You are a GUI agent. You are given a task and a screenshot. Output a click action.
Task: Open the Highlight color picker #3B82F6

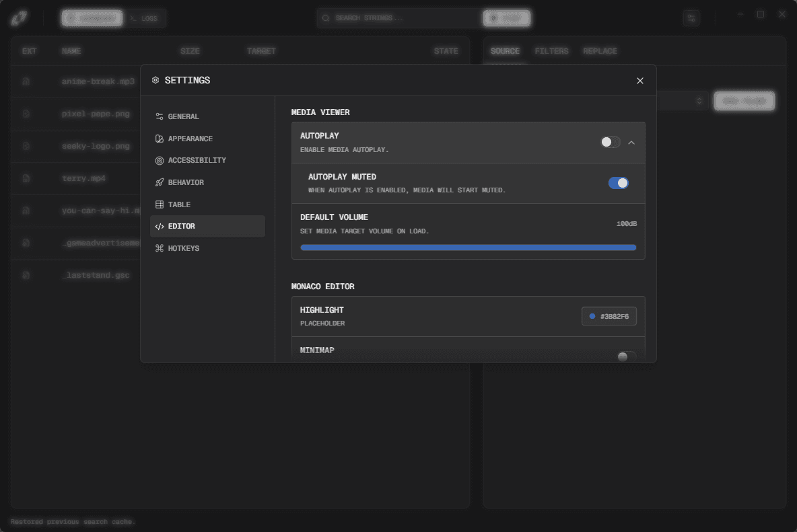(609, 316)
